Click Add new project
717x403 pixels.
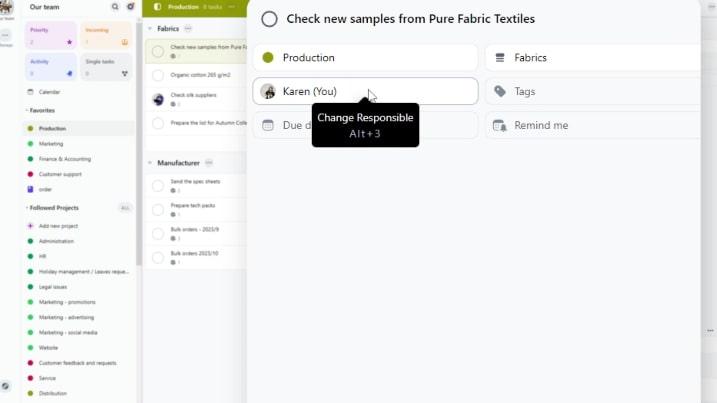pos(56,226)
